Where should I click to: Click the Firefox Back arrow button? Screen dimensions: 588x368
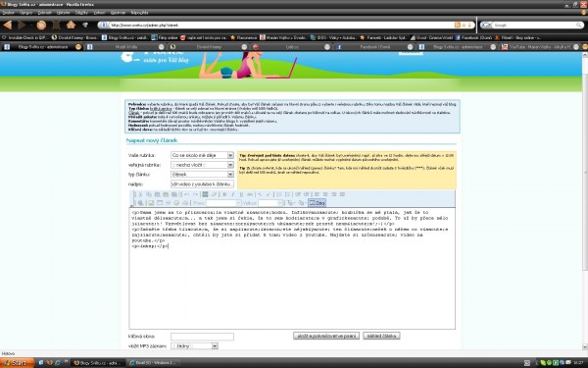click(x=8, y=26)
